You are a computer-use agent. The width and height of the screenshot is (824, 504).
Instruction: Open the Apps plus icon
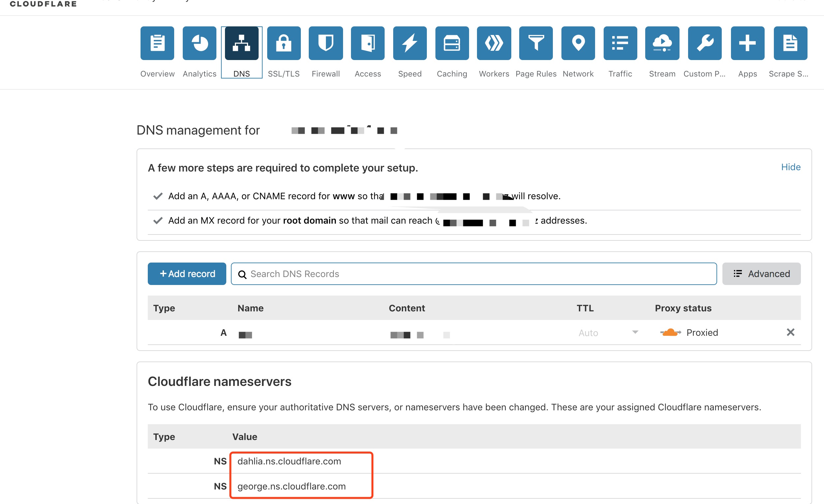coord(747,43)
